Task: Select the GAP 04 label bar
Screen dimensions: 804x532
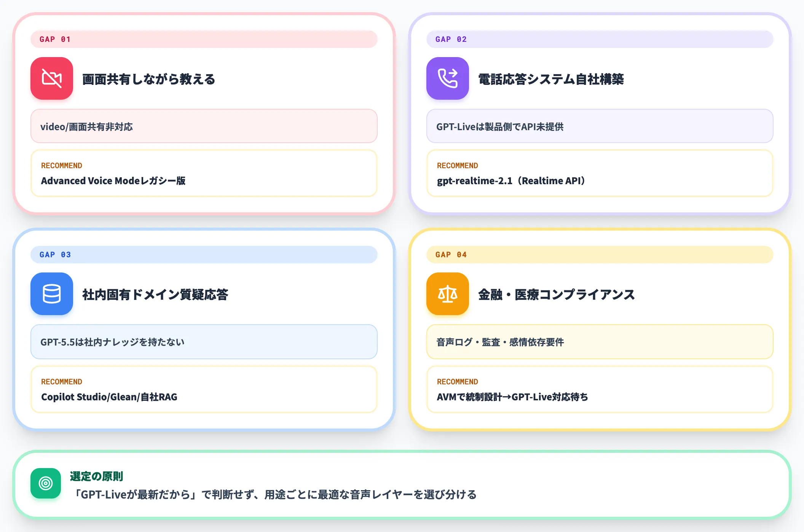Action: (600, 255)
